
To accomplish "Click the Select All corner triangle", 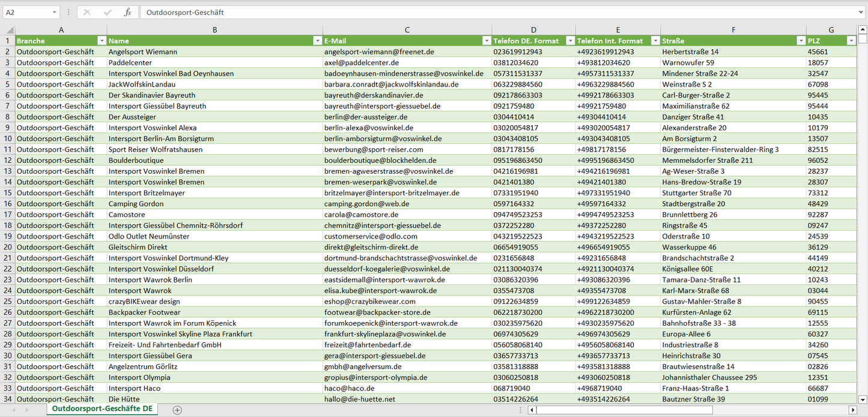I will coord(8,29).
